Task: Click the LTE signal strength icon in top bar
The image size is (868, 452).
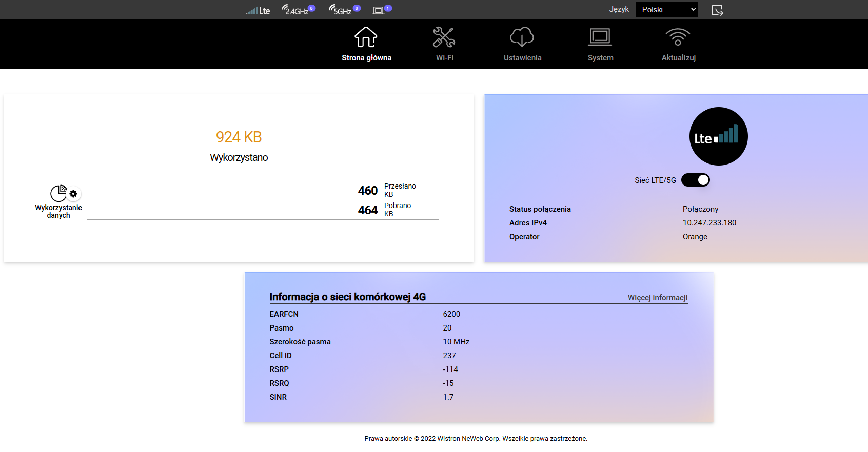Action: pyautogui.click(x=258, y=10)
